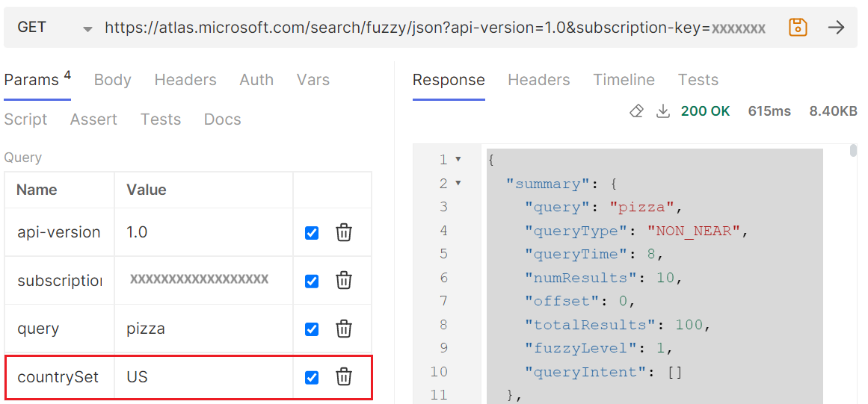The width and height of the screenshot is (868, 404).
Task: Send the request using the arrow icon
Action: [x=836, y=27]
